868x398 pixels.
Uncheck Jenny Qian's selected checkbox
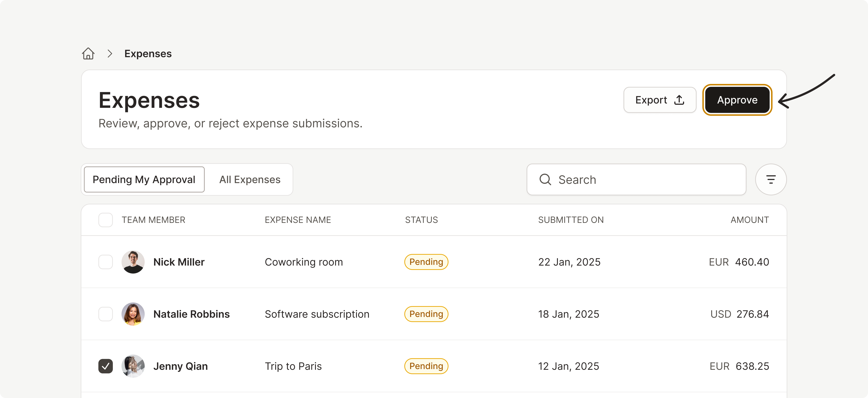coord(105,366)
